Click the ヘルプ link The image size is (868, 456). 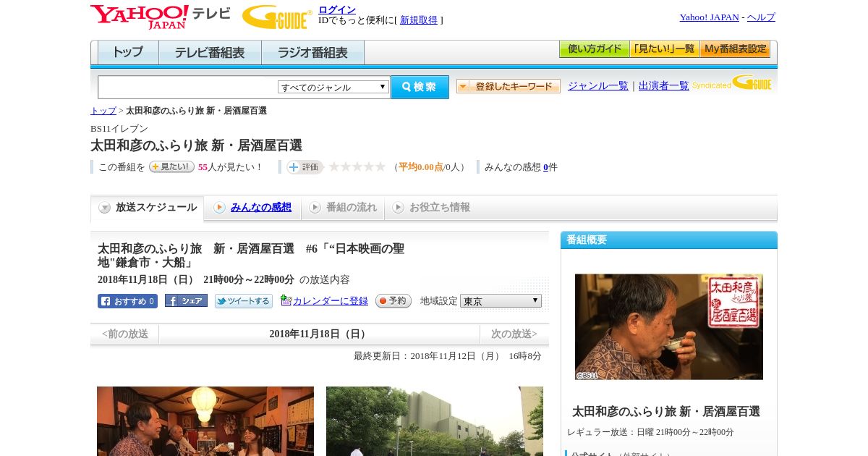[761, 17]
